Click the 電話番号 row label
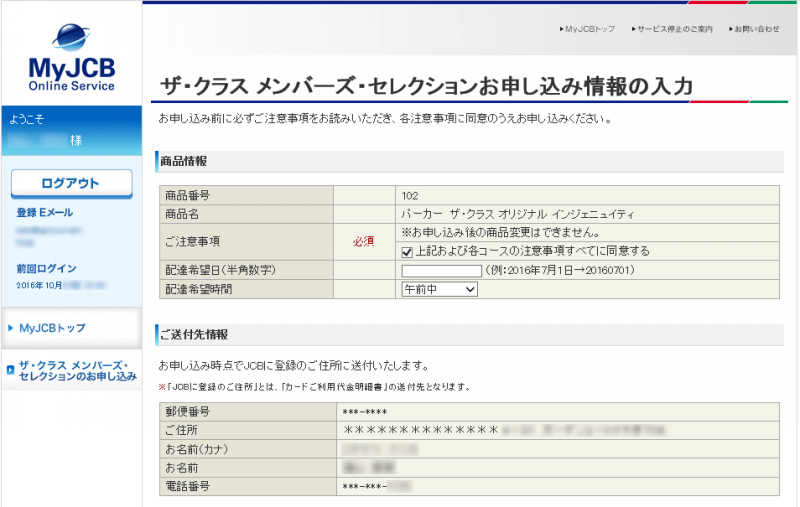The image size is (800, 507). click(x=187, y=486)
